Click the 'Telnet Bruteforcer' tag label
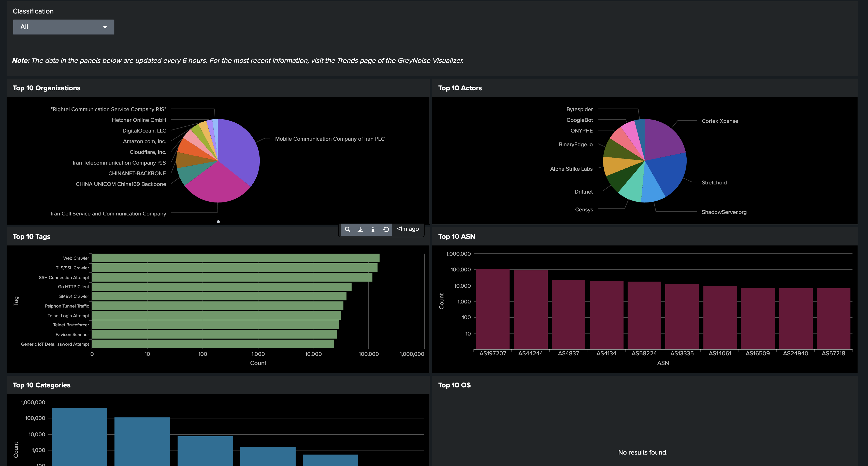Viewport: 868px width, 466px height. (x=71, y=325)
